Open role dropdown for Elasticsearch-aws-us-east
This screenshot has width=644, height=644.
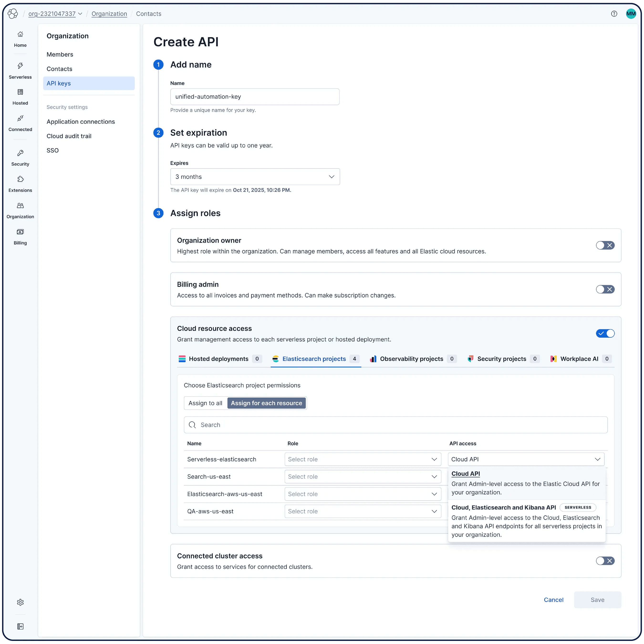[363, 494]
